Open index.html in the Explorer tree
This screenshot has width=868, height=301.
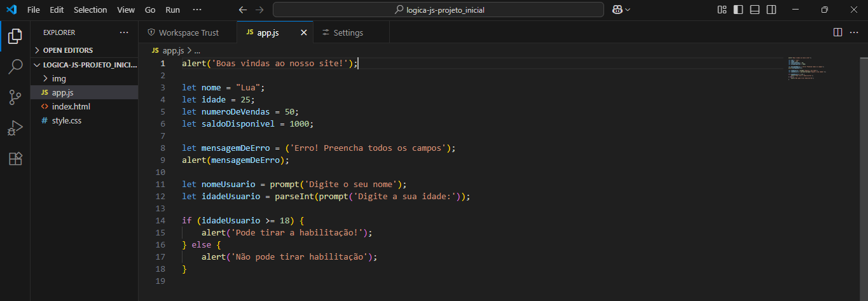click(85, 106)
